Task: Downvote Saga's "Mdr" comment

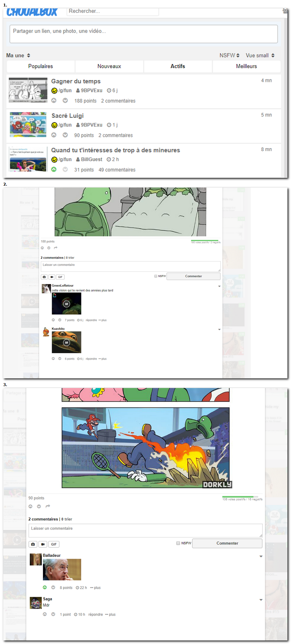Action: point(53,614)
